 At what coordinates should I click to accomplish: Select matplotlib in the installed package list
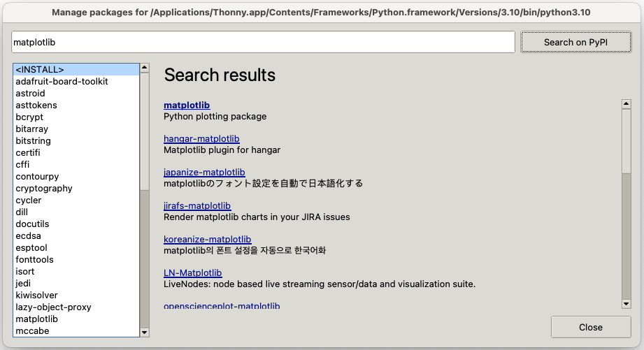(x=76, y=319)
